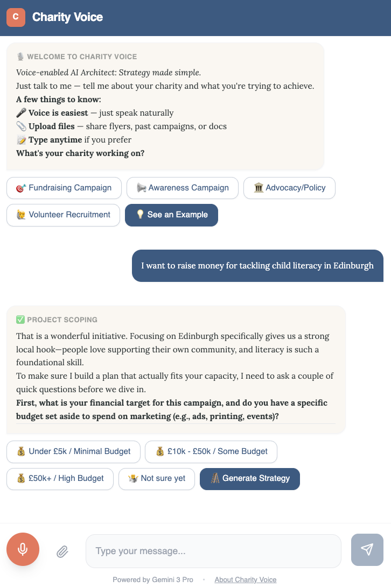The width and height of the screenshot is (391, 588).
Task: Open the About Charity Voice link
Action: [245, 579]
